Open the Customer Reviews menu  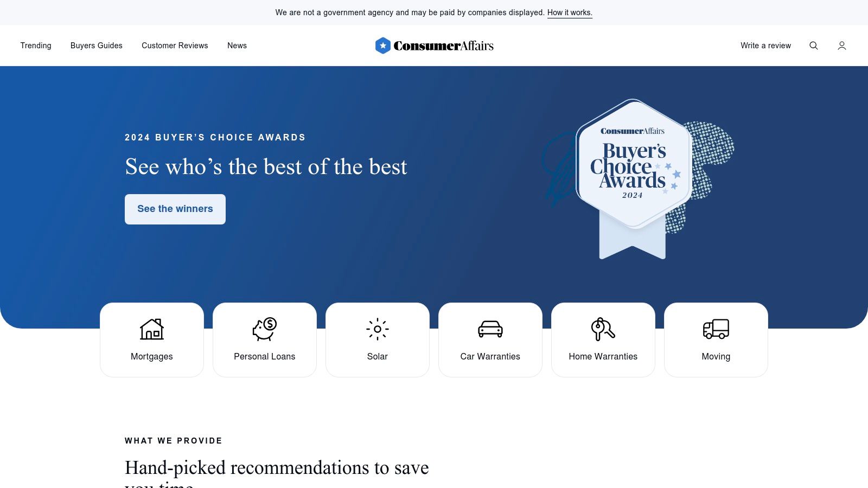point(175,46)
